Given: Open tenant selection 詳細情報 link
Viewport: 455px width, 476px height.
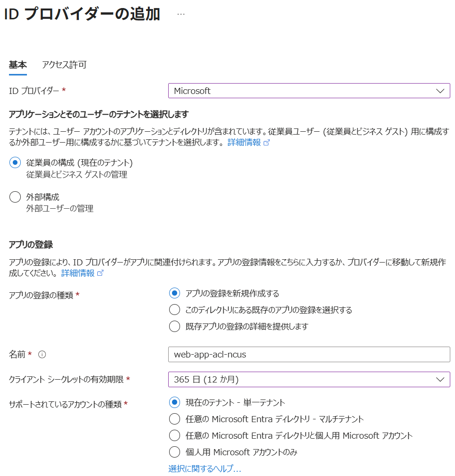Looking at the screenshot, I should click(244, 143).
